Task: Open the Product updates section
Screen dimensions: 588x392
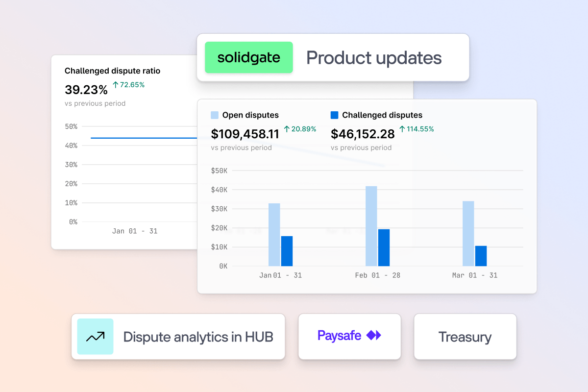Action: click(x=373, y=57)
